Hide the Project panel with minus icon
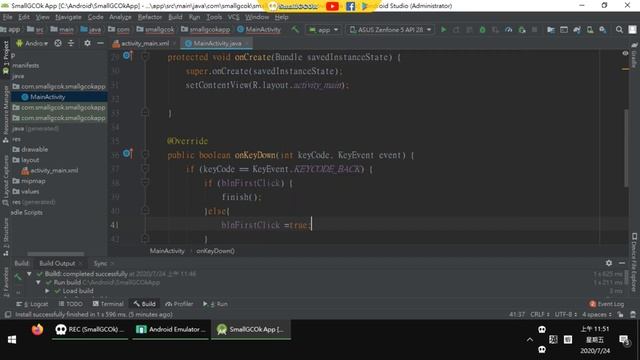Viewport: 640px width, 360px height. [x=100, y=43]
